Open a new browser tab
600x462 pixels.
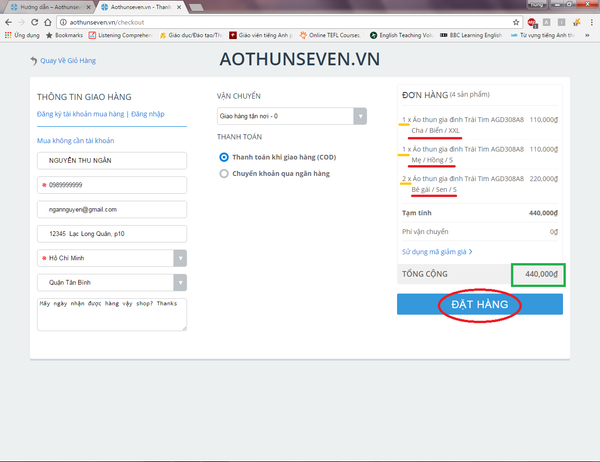pyautogui.click(x=196, y=7)
